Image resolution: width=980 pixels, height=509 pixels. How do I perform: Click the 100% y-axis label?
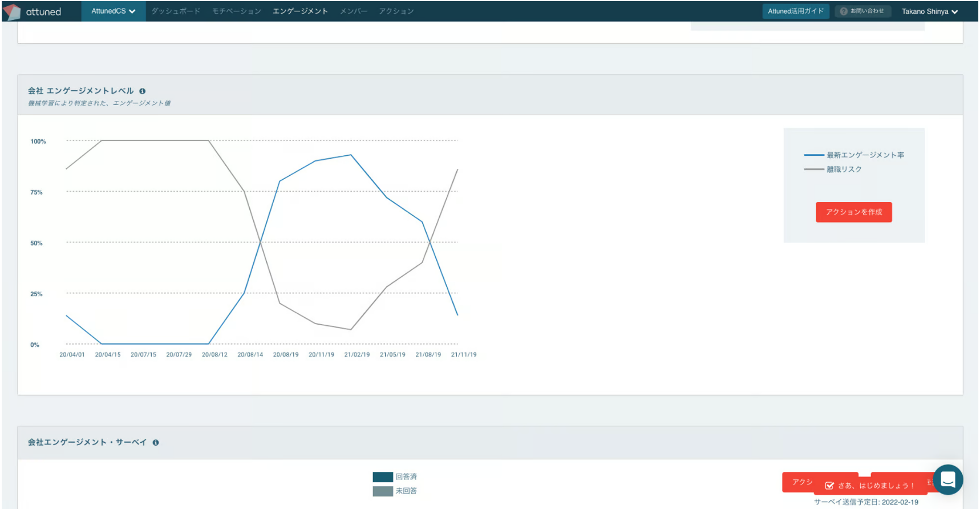point(38,142)
